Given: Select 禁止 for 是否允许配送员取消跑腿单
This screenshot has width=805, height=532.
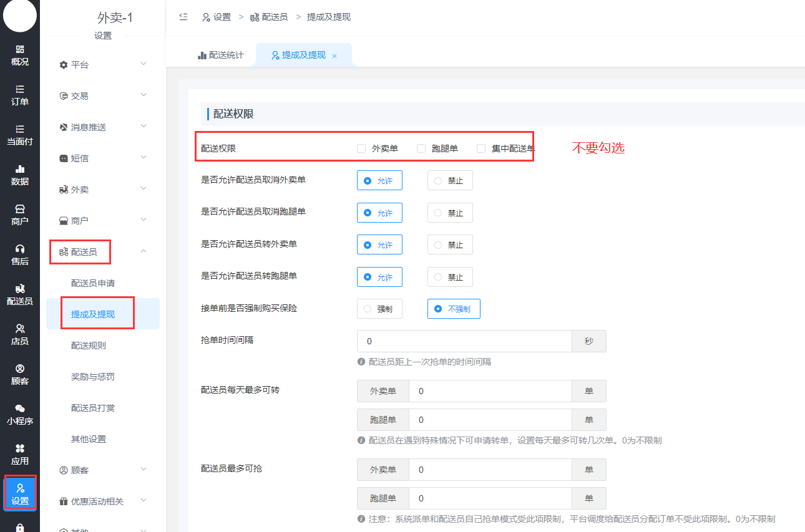Looking at the screenshot, I should click(x=450, y=213).
